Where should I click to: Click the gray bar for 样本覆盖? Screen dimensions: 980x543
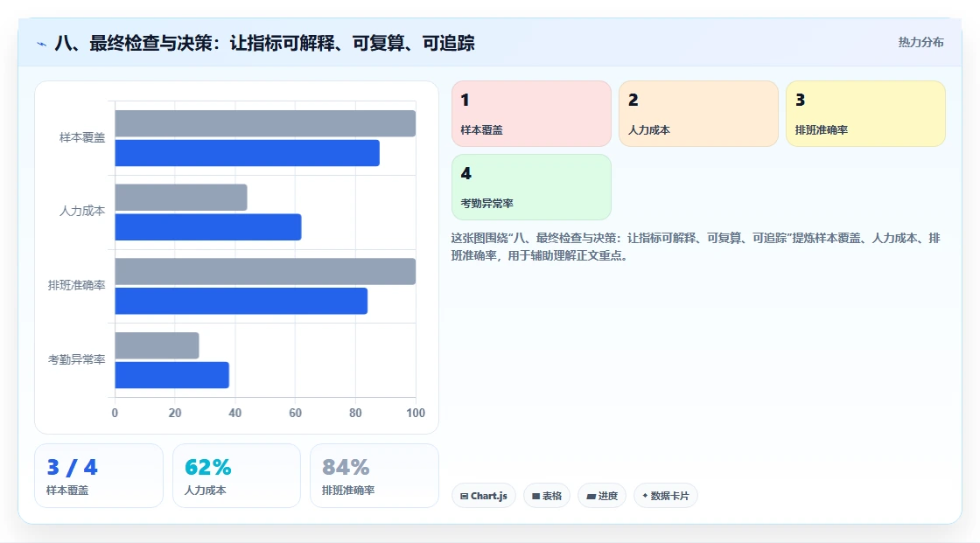coord(265,123)
